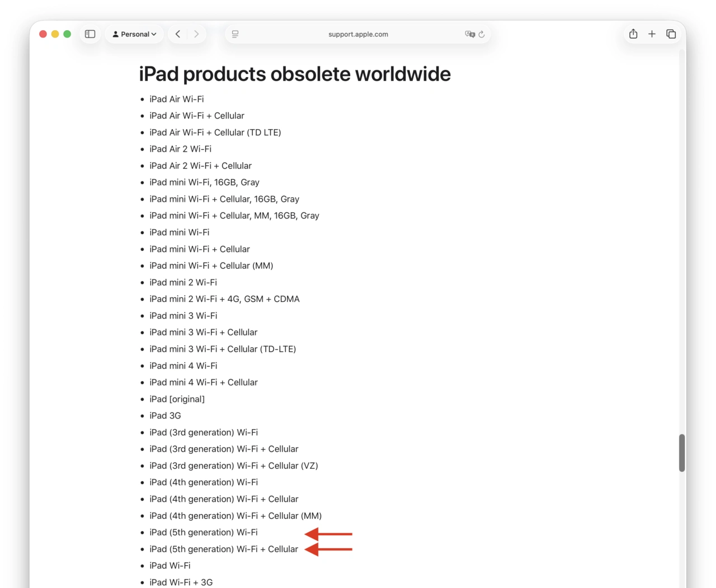Open the Personal profile dropdown
This screenshot has height=588, width=716.
(x=134, y=34)
